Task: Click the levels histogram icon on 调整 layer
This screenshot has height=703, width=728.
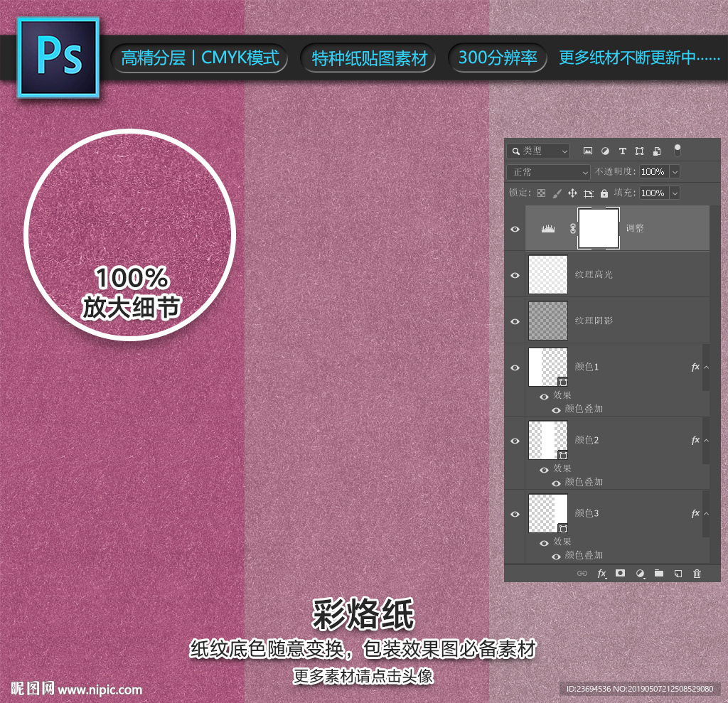Action: [x=548, y=228]
